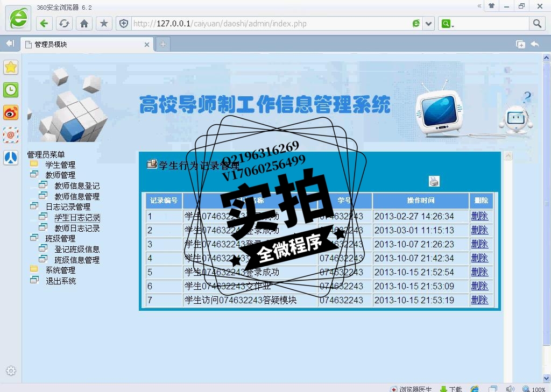Open the mail @ icon in sidebar
This screenshot has height=392, width=551.
click(x=11, y=135)
